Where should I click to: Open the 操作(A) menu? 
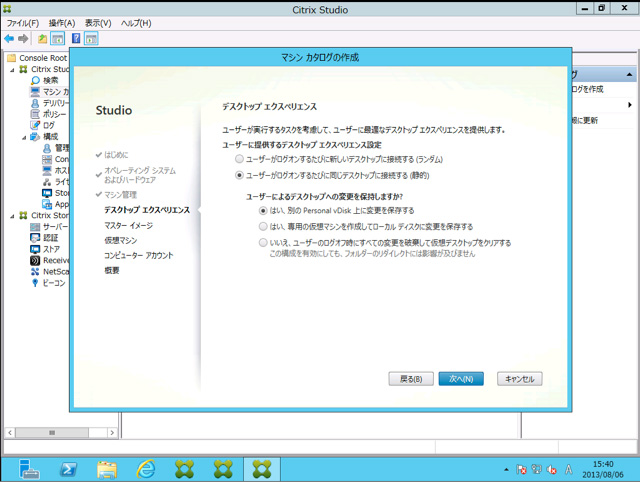pos(62,23)
